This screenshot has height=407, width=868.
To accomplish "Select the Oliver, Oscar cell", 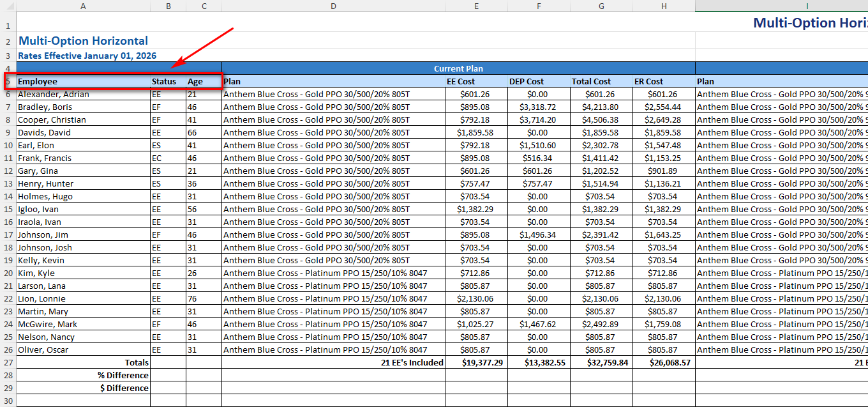I will click(x=83, y=349).
